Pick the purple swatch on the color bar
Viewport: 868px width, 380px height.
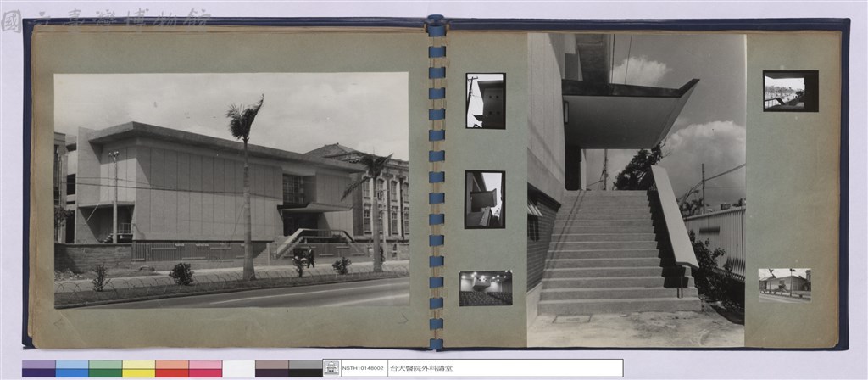39,368
